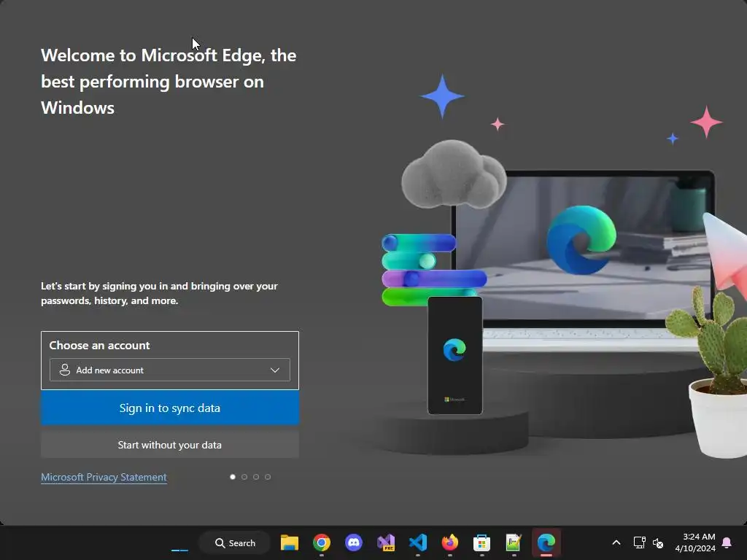Go to the second page indicator dot

[244, 477]
